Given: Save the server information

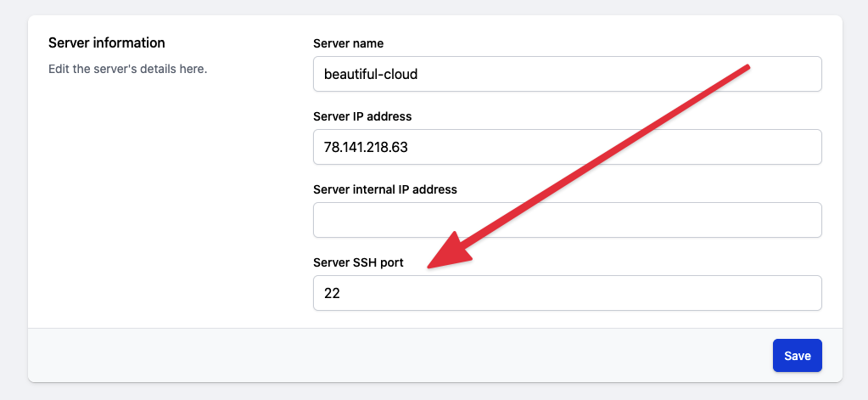Looking at the screenshot, I should pos(797,356).
